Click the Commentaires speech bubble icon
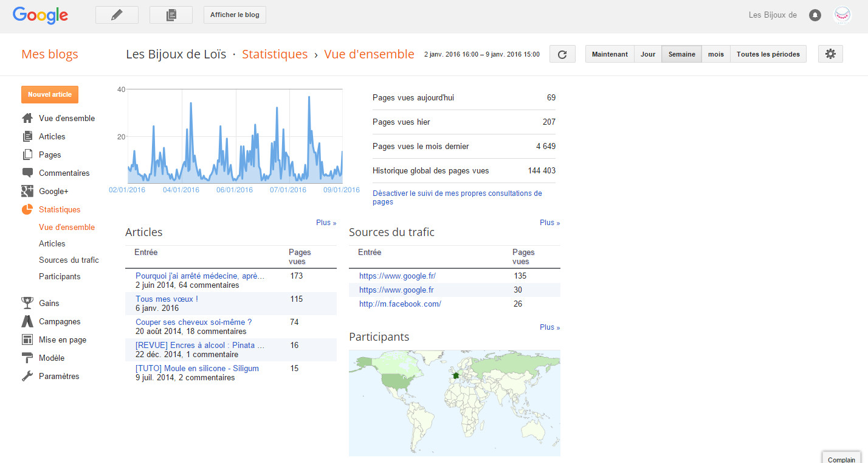The image size is (868, 463). 27,173
